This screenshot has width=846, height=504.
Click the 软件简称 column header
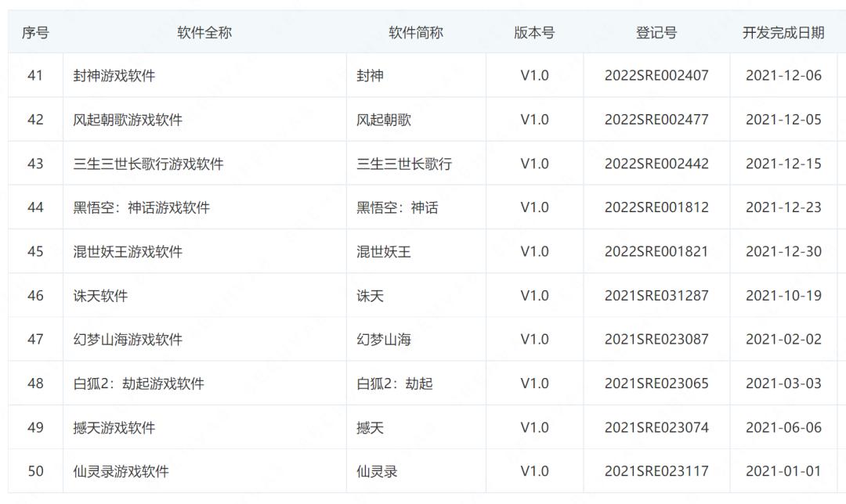tap(416, 33)
